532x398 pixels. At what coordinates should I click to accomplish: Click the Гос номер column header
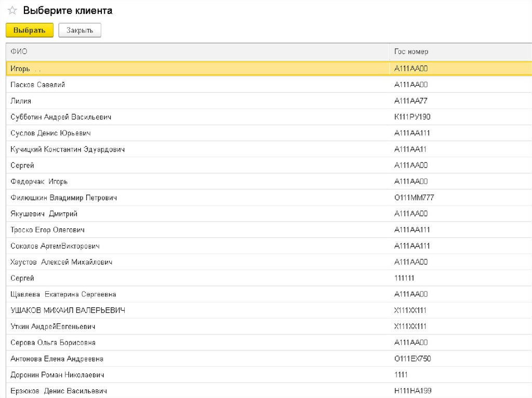(411, 51)
